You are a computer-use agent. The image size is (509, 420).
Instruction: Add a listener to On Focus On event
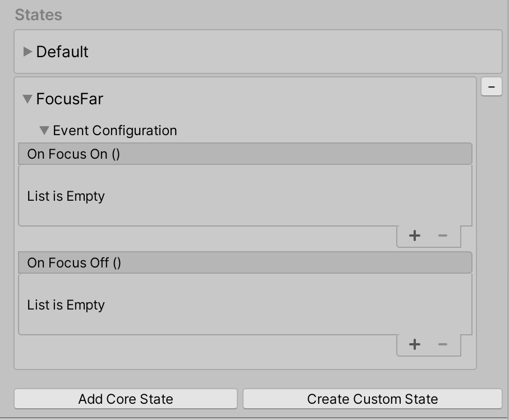pyautogui.click(x=415, y=236)
